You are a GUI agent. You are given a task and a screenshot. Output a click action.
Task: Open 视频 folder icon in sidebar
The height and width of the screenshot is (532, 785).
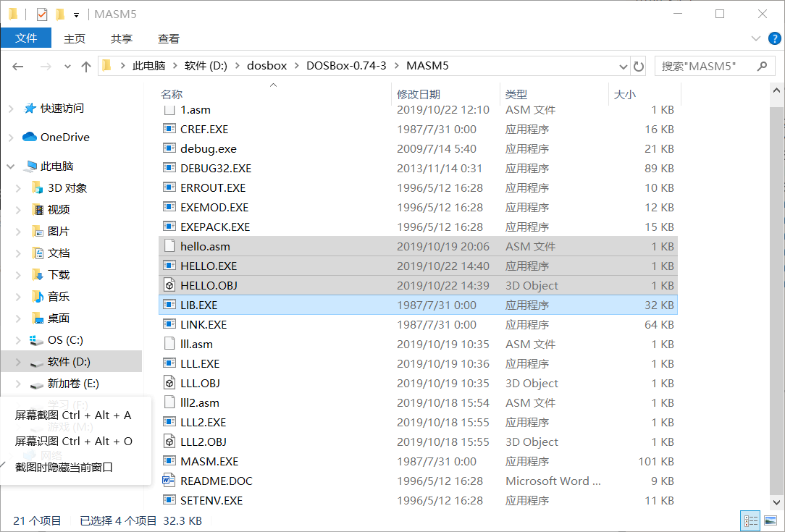pyautogui.click(x=37, y=210)
